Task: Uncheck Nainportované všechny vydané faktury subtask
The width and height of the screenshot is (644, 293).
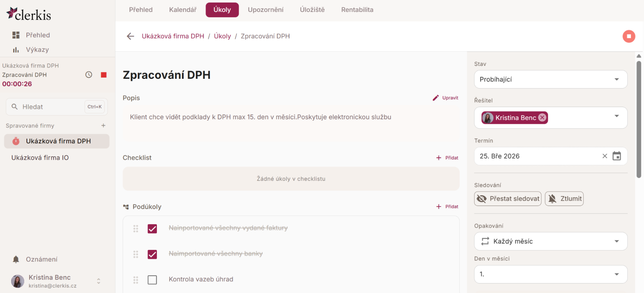Action: click(152, 229)
